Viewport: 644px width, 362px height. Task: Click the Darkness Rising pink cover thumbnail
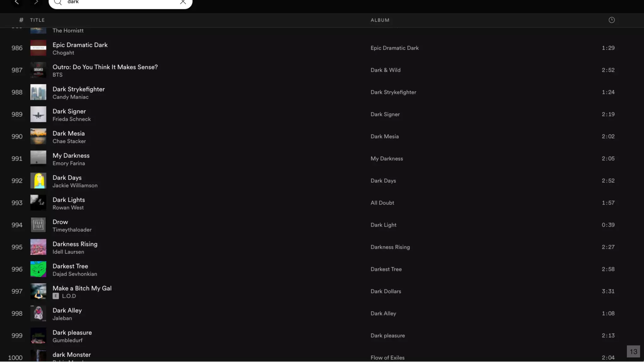(x=38, y=247)
